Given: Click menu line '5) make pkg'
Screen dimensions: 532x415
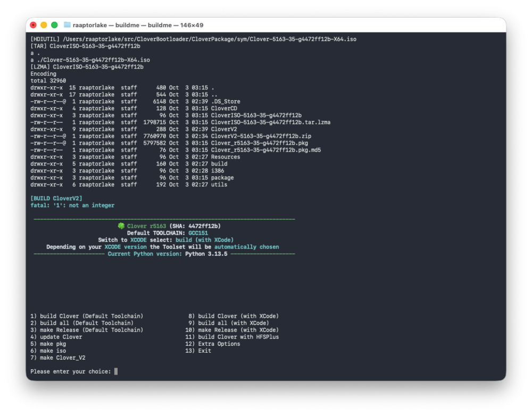Looking at the screenshot, I should pyautogui.click(x=48, y=344).
